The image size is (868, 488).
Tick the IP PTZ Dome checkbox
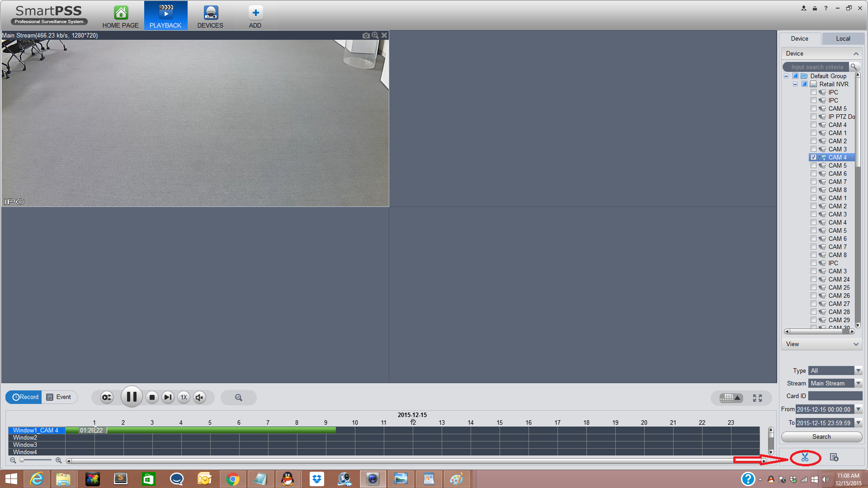coord(813,117)
